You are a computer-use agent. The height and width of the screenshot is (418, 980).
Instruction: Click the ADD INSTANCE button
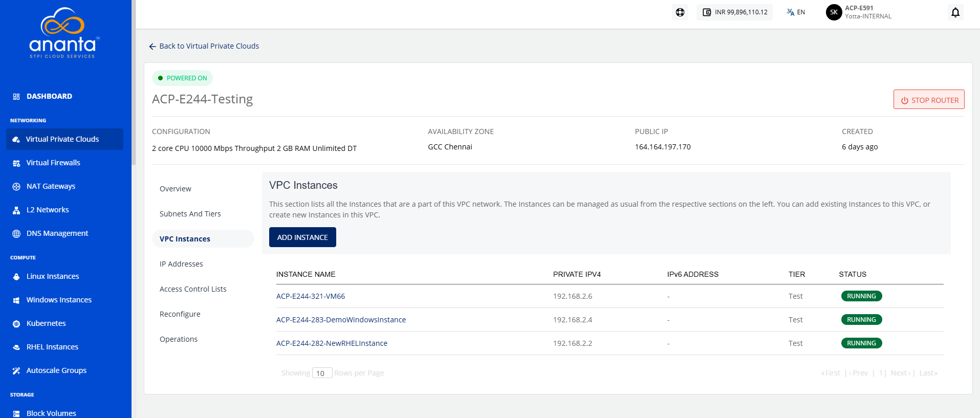coord(302,237)
